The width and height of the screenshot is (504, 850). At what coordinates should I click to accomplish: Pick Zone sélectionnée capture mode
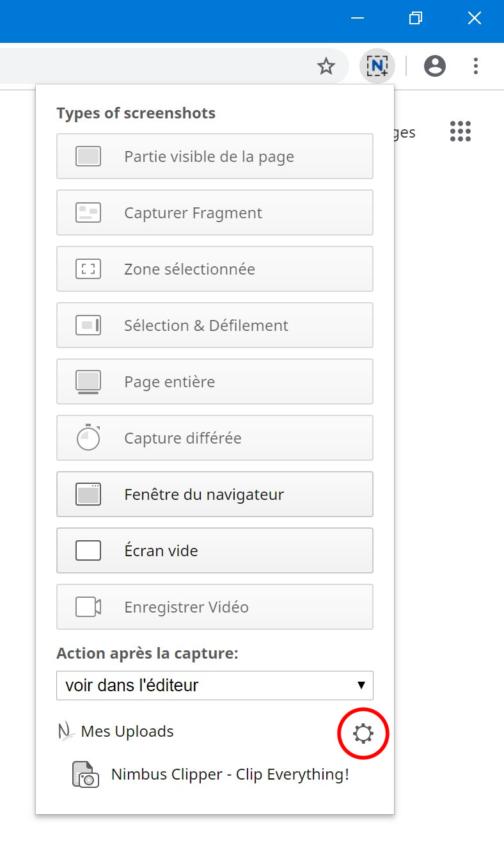coord(215,269)
